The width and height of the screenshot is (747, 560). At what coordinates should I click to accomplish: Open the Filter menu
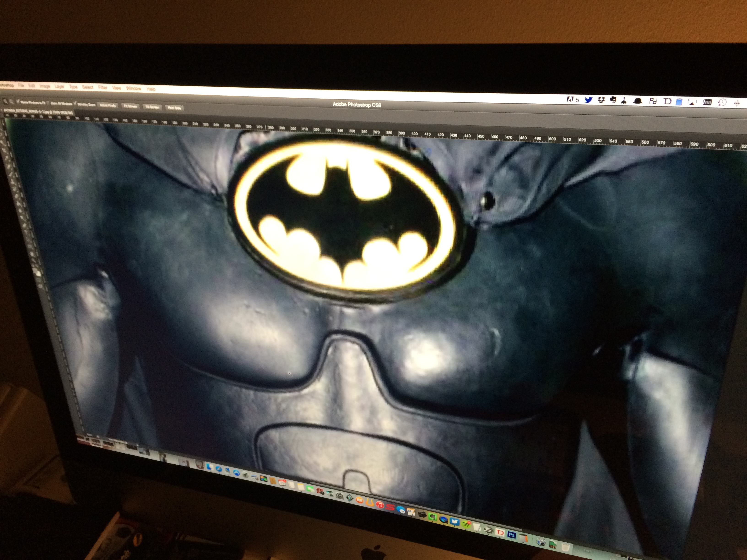[x=103, y=87]
